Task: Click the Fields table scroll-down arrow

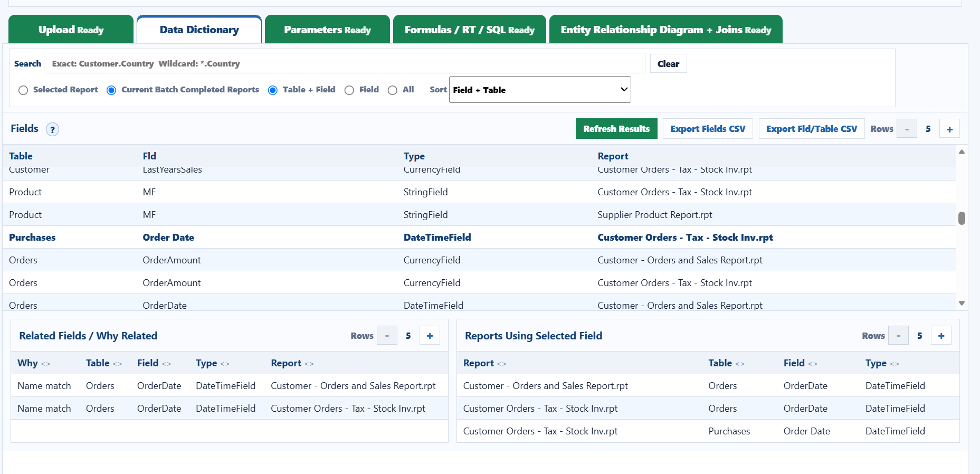Action: pyautogui.click(x=962, y=303)
